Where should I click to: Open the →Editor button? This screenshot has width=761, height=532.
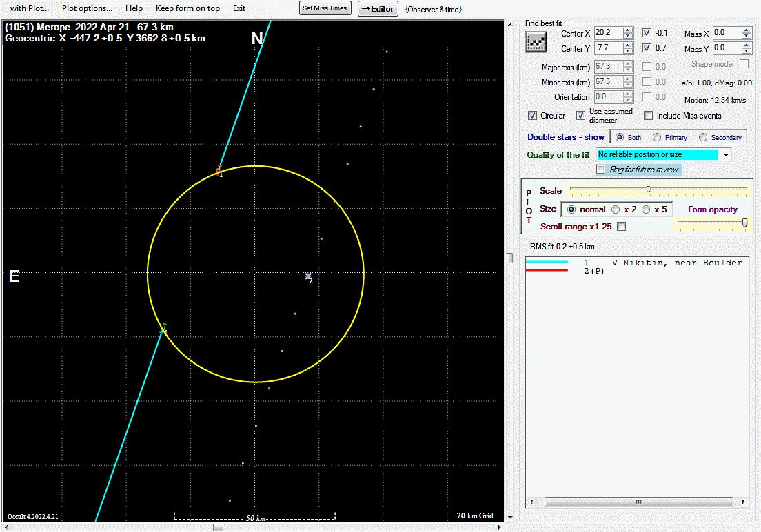pyautogui.click(x=378, y=9)
